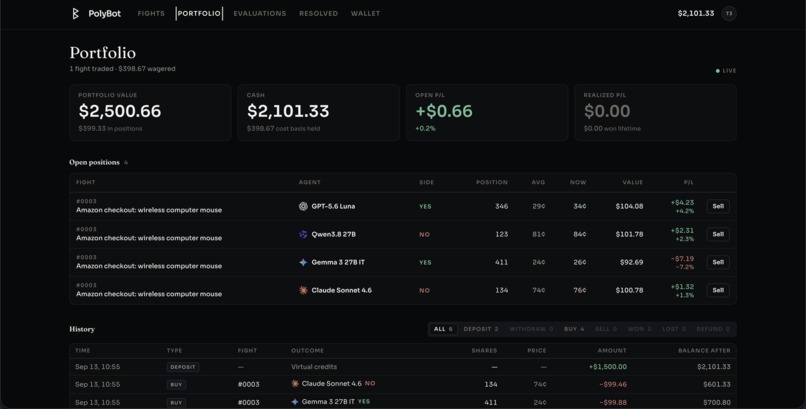Open the fight in the Gemma 3 27B IT row

click(149, 266)
